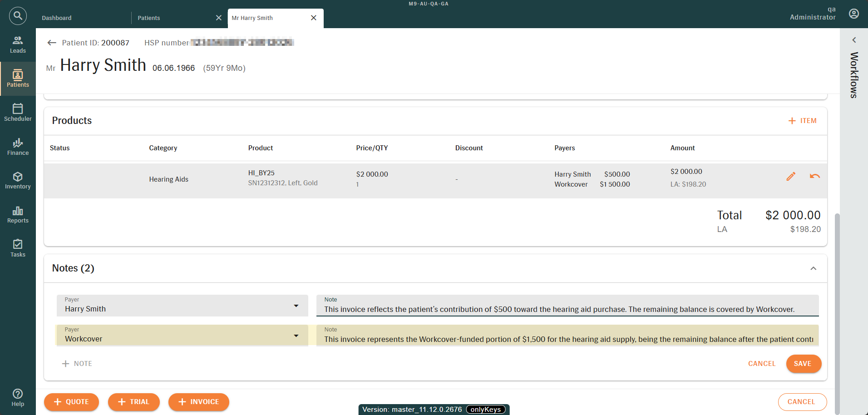Open the Reports section
This screenshot has width=868, height=415.
(x=18, y=214)
